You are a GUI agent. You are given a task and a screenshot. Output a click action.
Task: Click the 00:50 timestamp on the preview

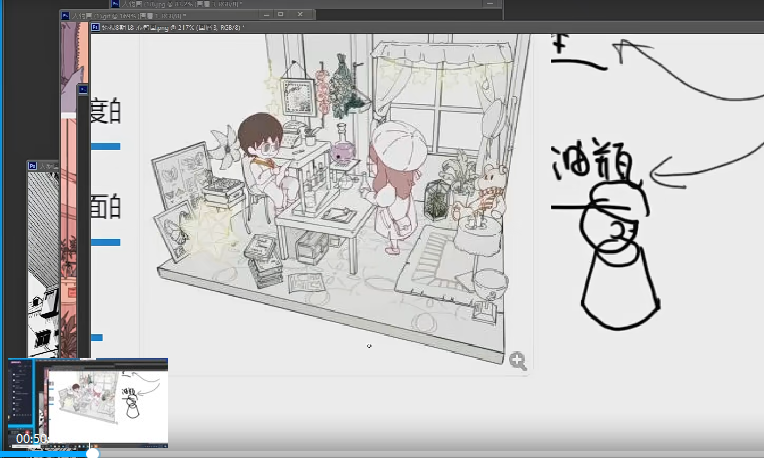pyautogui.click(x=31, y=439)
